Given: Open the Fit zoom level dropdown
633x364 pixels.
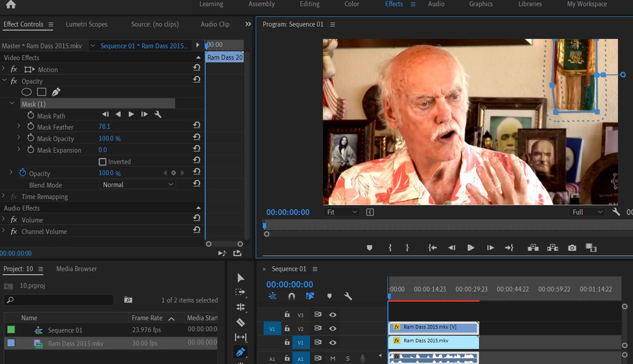Looking at the screenshot, I should [341, 212].
